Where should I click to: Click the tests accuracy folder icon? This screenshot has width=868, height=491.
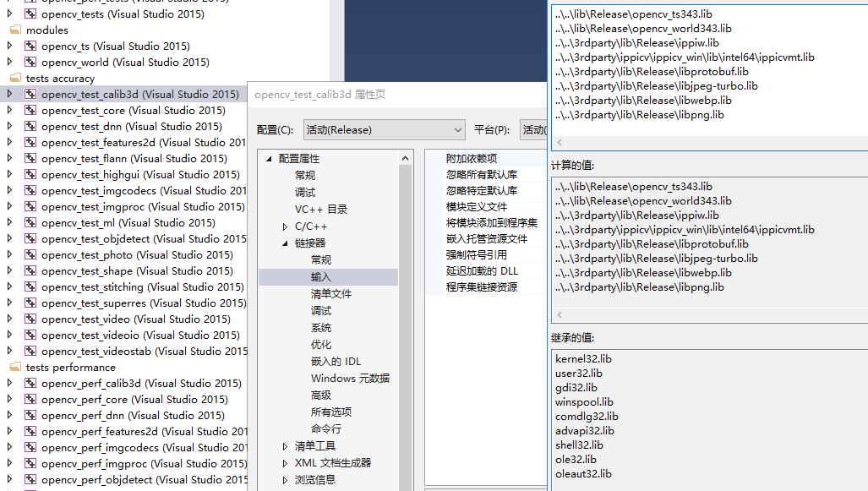(15, 78)
